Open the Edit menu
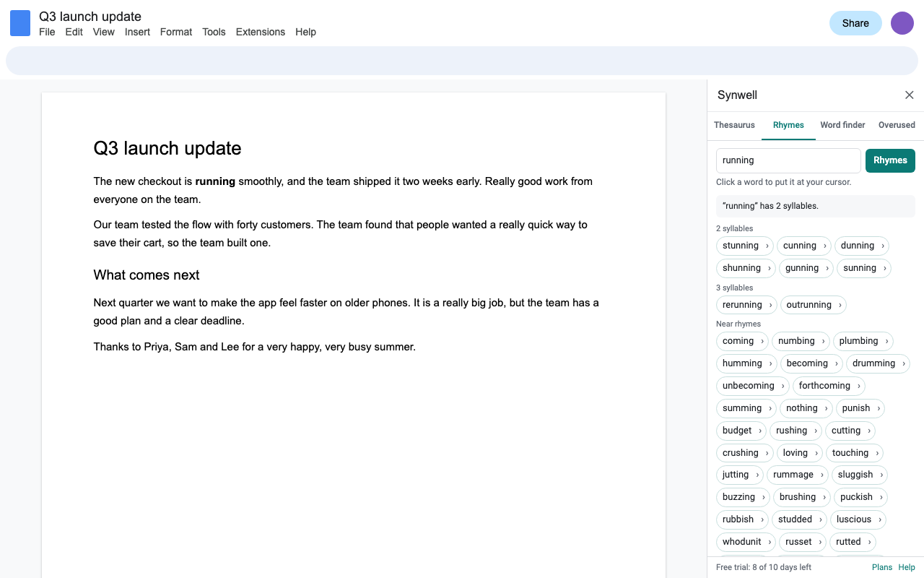 coord(74,32)
